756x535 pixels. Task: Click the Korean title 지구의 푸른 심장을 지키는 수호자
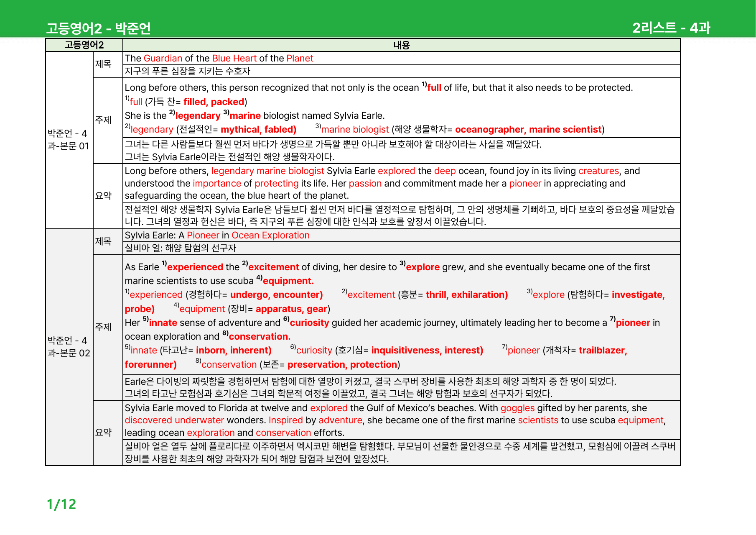click(188, 71)
